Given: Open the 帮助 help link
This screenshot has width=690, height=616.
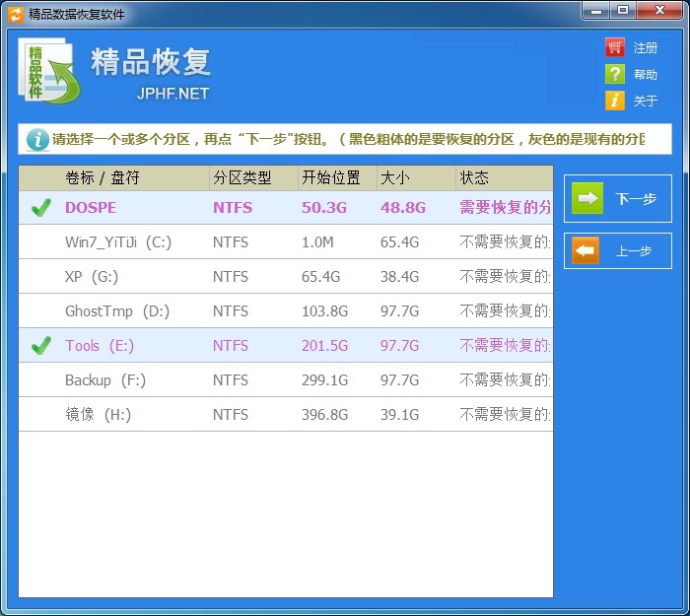Looking at the screenshot, I should (646, 74).
